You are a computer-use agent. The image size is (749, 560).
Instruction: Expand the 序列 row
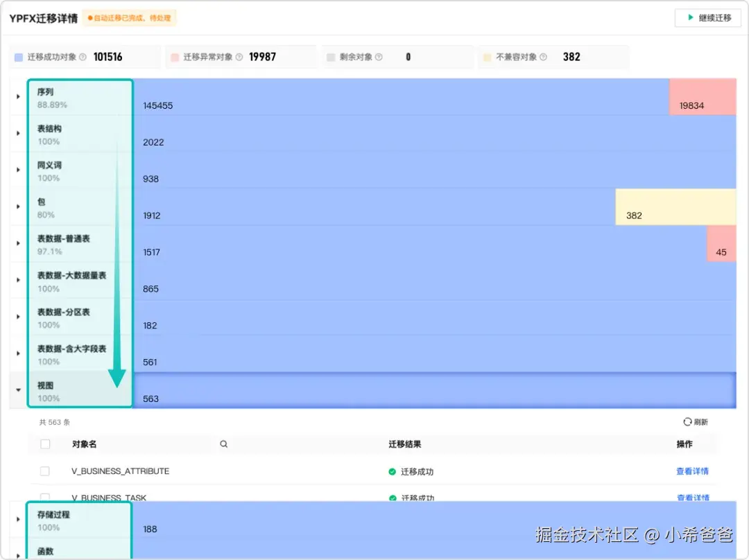tap(18, 96)
